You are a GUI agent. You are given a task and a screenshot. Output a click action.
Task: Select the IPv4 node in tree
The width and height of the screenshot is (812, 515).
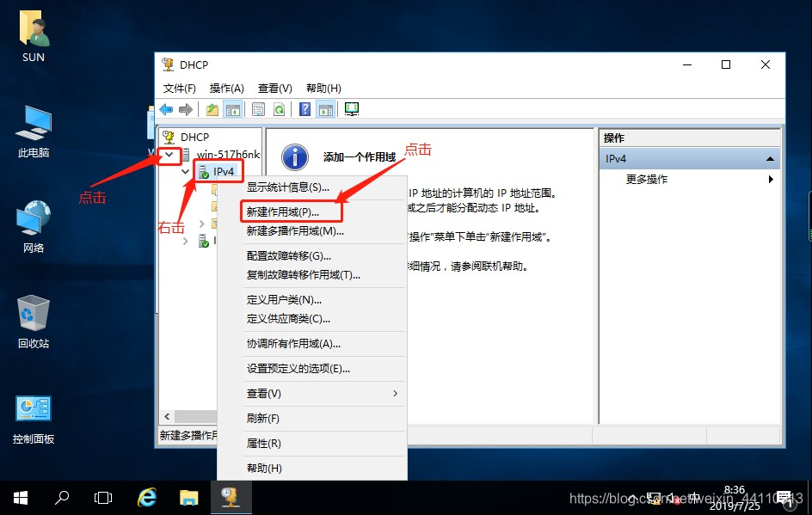tap(223, 171)
